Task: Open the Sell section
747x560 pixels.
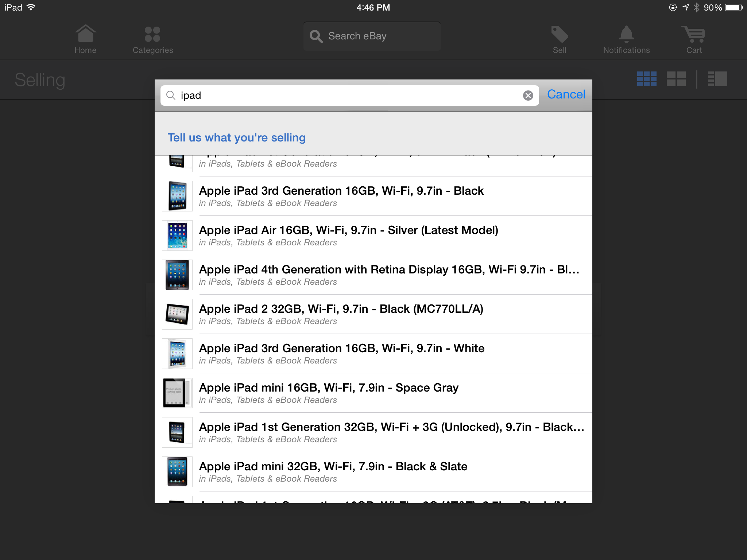Action: pos(559,38)
